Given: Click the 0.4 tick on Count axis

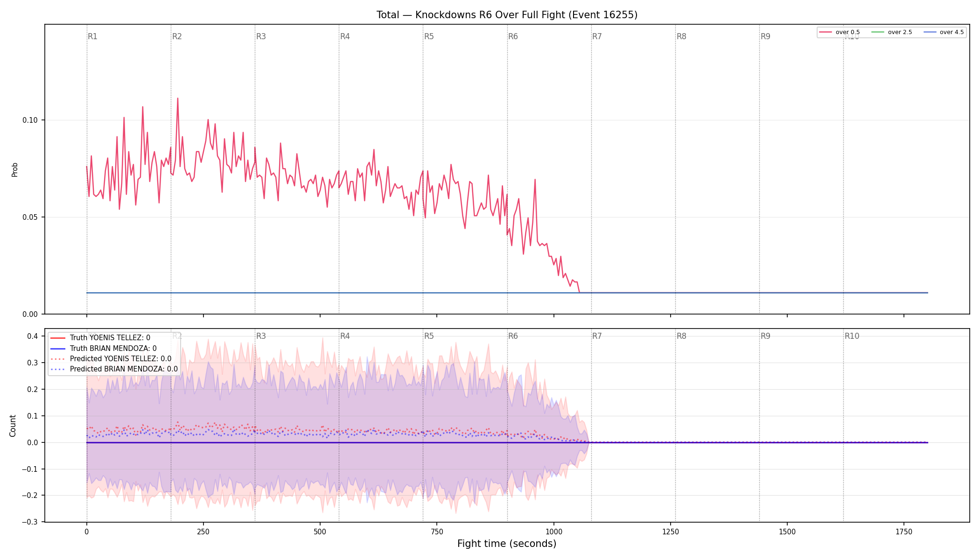Looking at the screenshot, I should [33, 336].
